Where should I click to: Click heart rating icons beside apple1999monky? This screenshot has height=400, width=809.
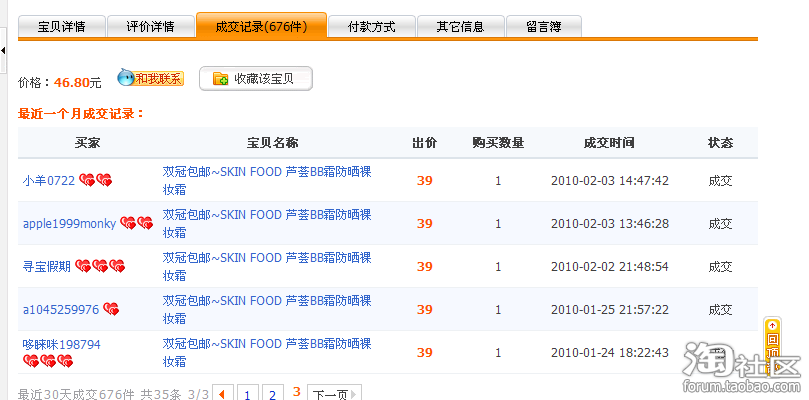(x=137, y=223)
